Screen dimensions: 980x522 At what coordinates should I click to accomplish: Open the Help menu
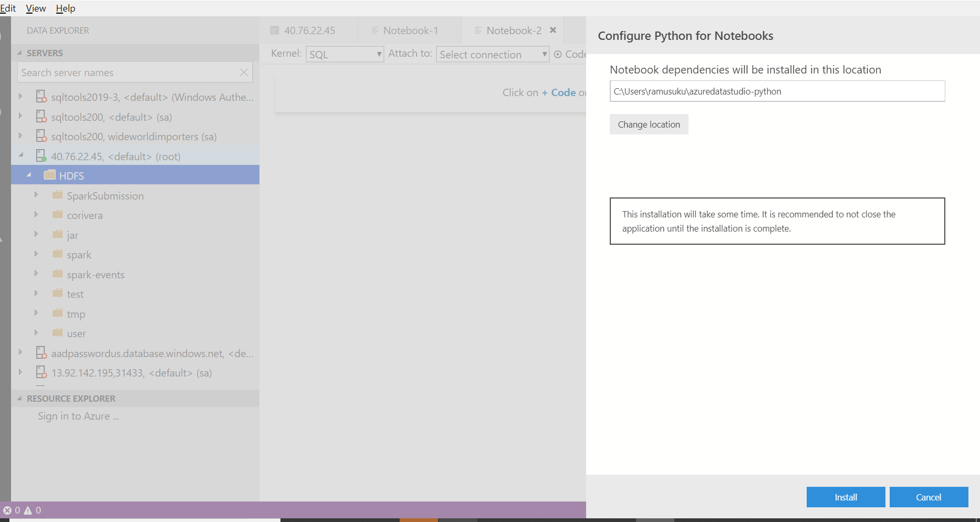(66, 8)
